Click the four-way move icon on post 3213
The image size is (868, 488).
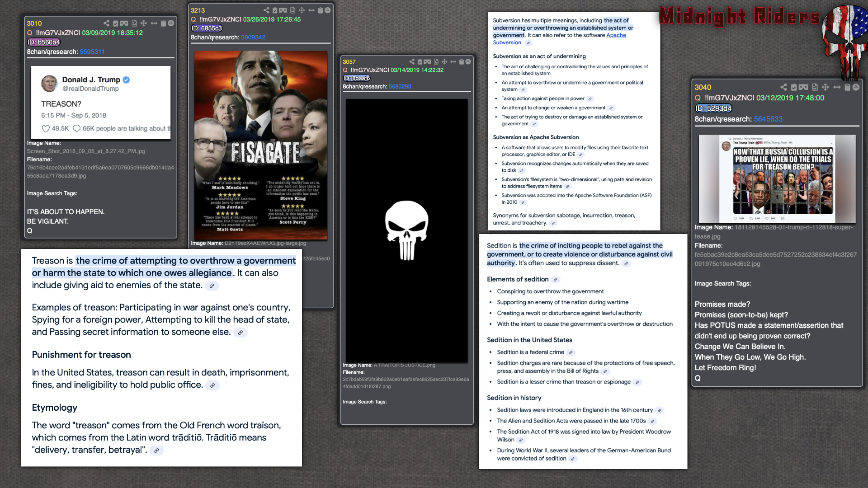coord(302,10)
